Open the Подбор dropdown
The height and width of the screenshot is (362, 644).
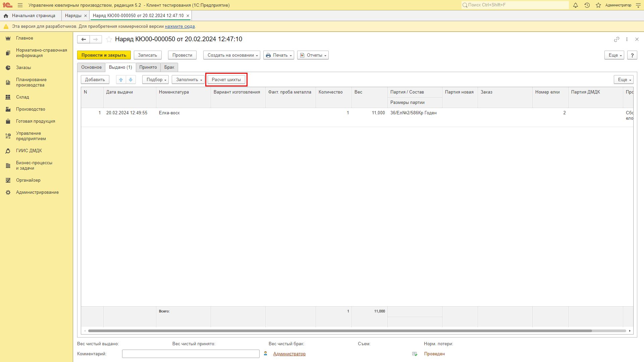[155, 80]
